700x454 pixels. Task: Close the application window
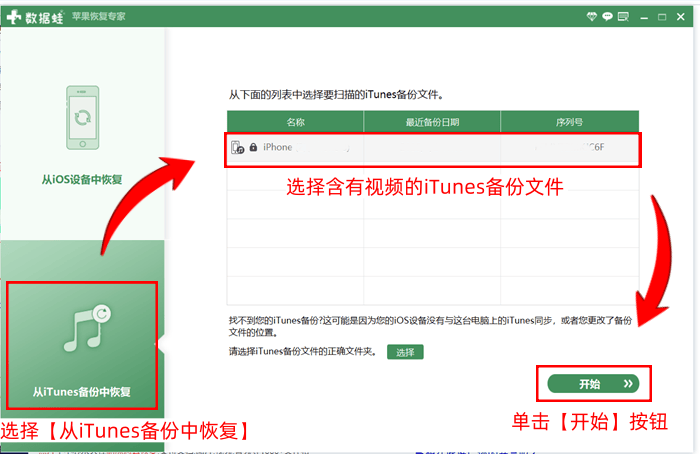coord(680,17)
